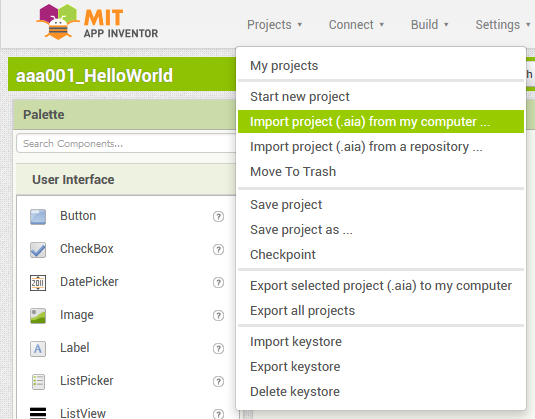Viewport: 535px width, 419px height.
Task: Choose My projects from menu
Action: point(381,66)
